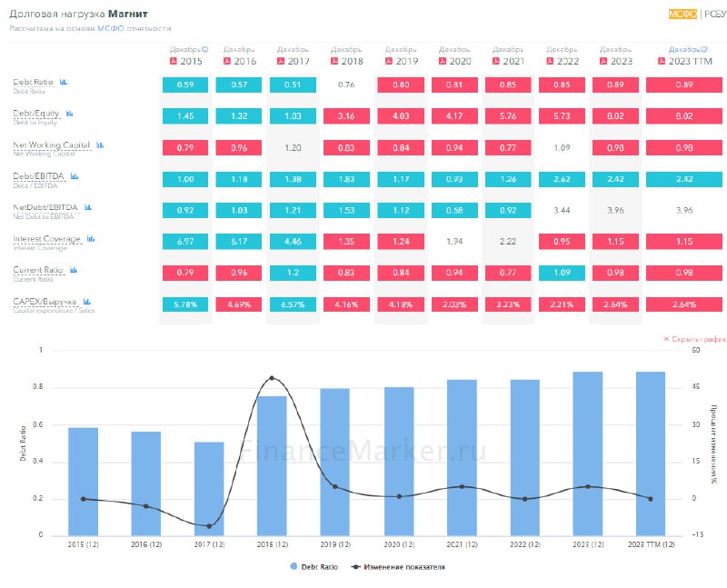The width and height of the screenshot is (727, 588).
Task: Open the 2018 PDF report icon
Action: click(334, 61)
